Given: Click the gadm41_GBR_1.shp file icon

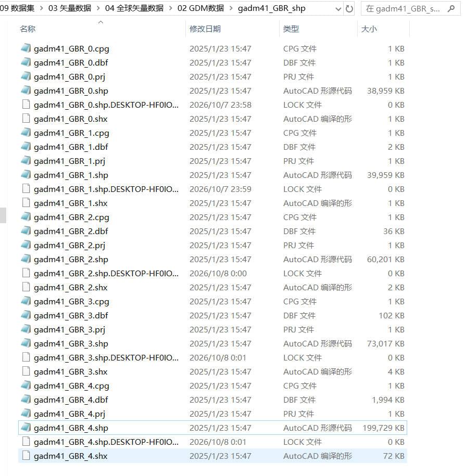Looking at the screenshot, I should [x=26, y=175].
